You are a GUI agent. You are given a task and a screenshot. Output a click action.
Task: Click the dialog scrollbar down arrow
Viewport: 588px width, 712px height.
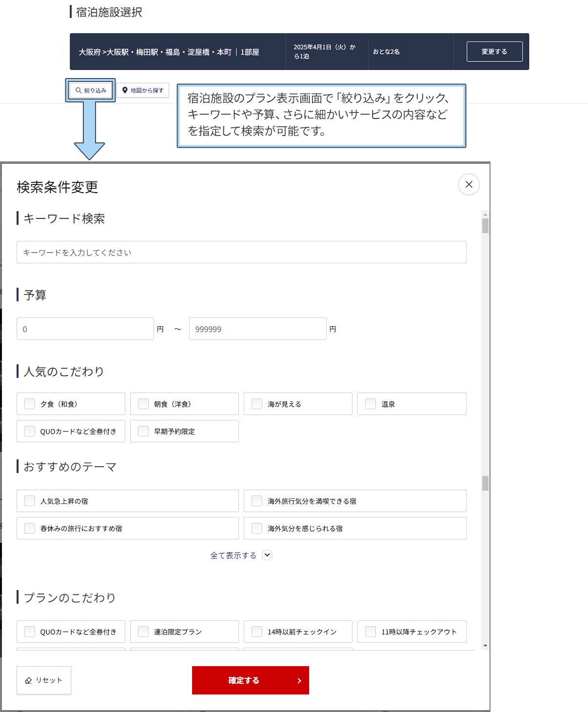(485, 646)
